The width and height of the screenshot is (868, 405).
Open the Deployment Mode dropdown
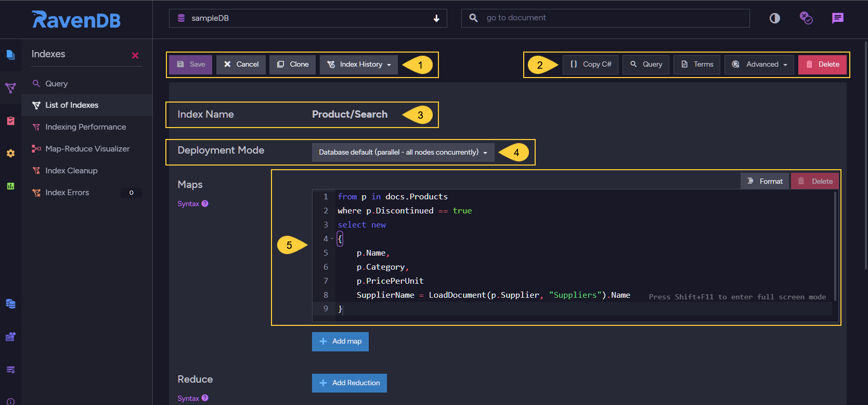[403, 153]
